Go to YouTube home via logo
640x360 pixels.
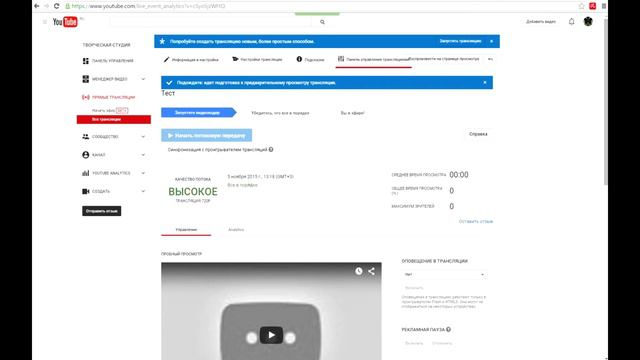click(65, 22)
